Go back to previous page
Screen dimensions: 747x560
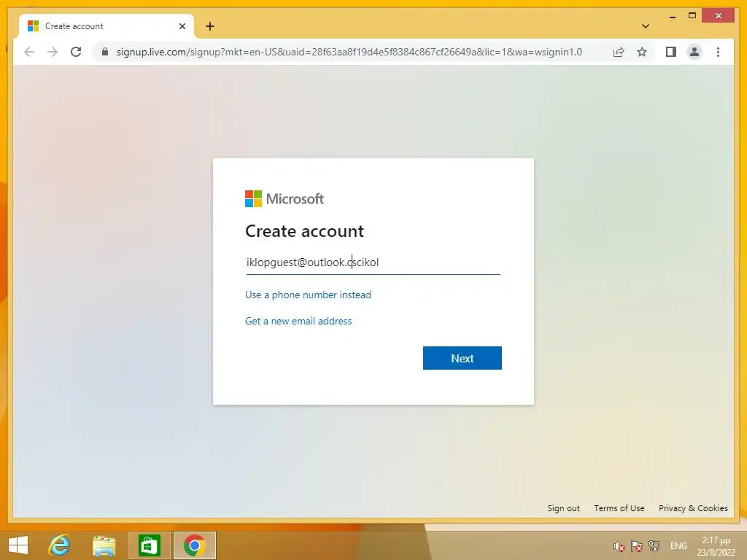coord(29,52)
